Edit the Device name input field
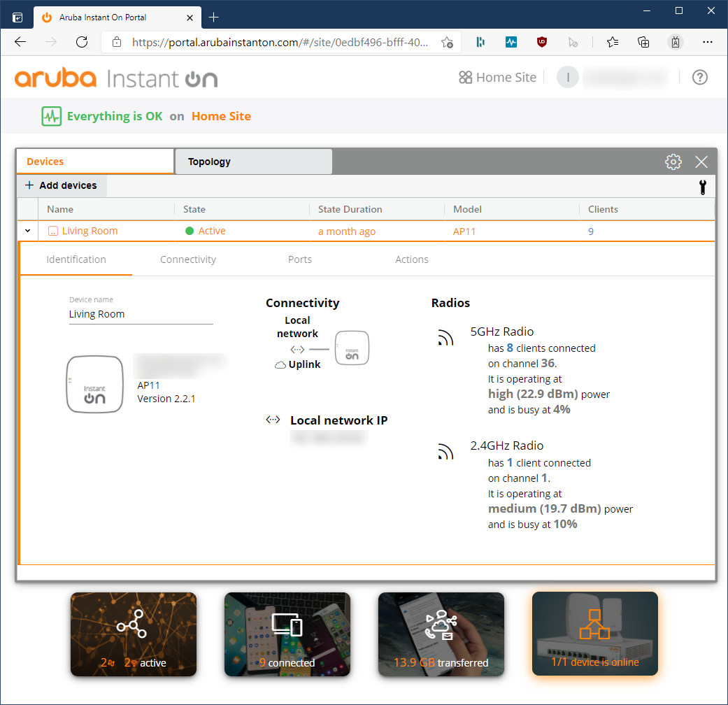The width and height of the screenshot is (728, 705). pos(141,315)
